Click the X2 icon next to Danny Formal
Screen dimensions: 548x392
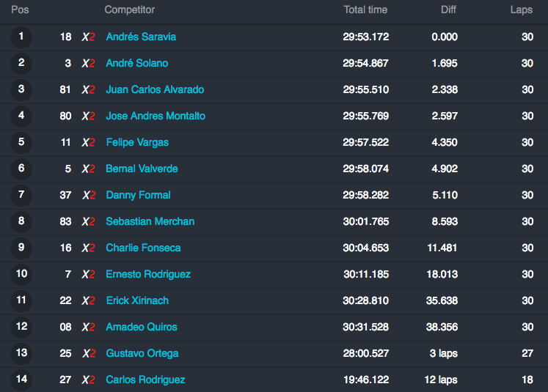[89, 195]
